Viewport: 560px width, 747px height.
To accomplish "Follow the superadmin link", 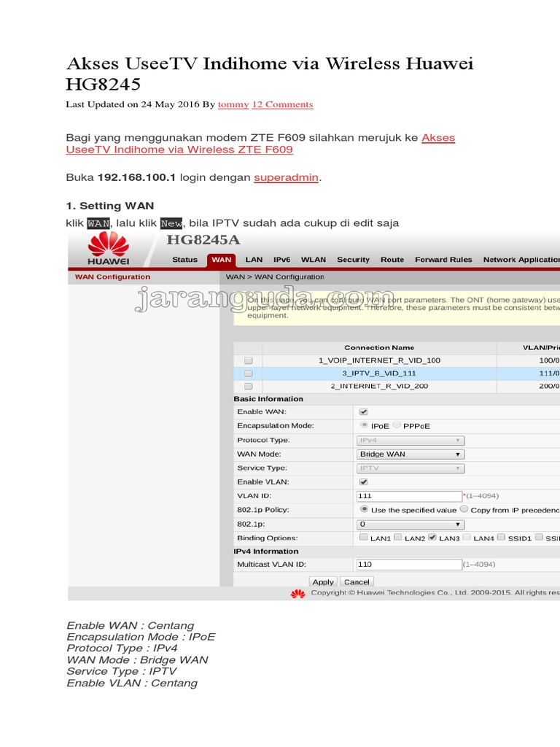I will coord(286,177).
